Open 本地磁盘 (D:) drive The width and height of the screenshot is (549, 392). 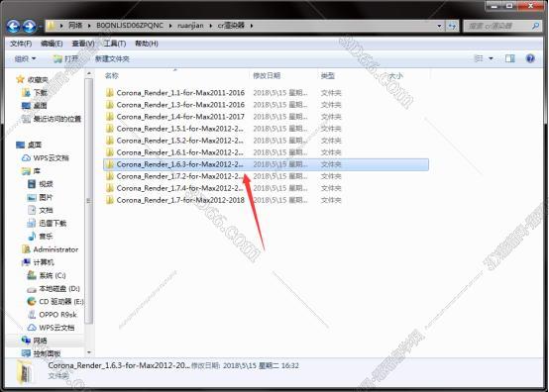(x=59, y=288)
